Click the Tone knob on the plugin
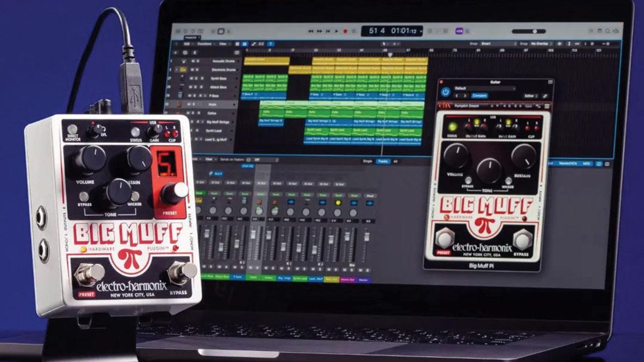The width and height of the screenshot is (644, 362). pyautogui.click(x=489, y=170)
